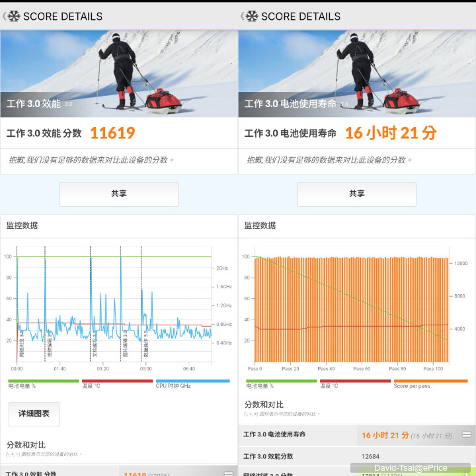The width and height of the screenshot is (476, 476).
Task: Click the 共享 button under battery life result
Action: click(357, 194)
